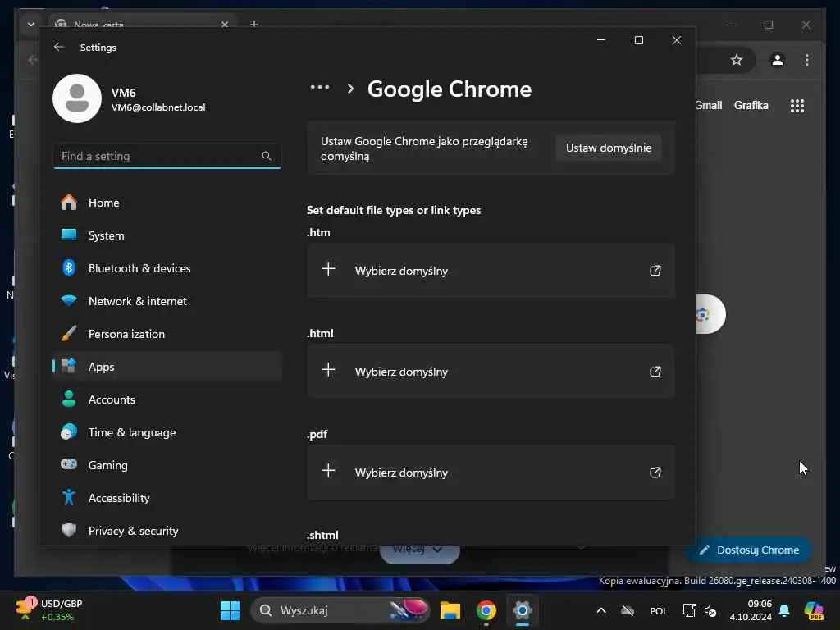840x630 pixels.
Task: Open the Windows Start menu
Action: click(231, 610)
